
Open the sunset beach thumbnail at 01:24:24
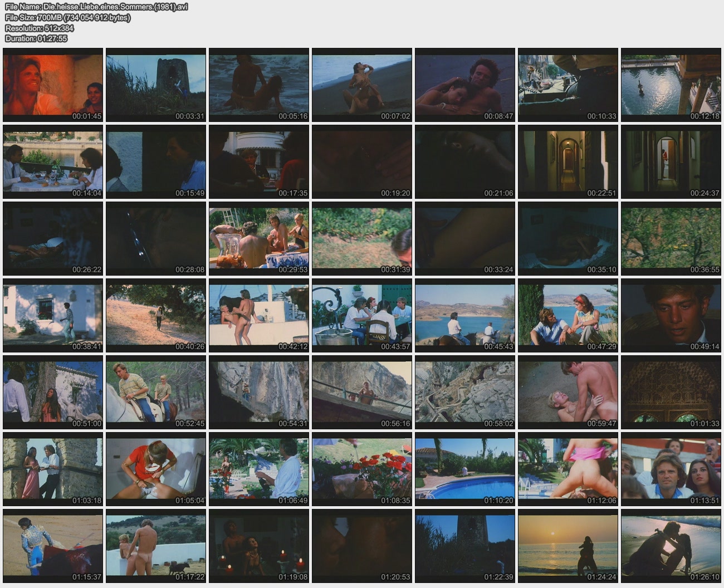[568, 546]
